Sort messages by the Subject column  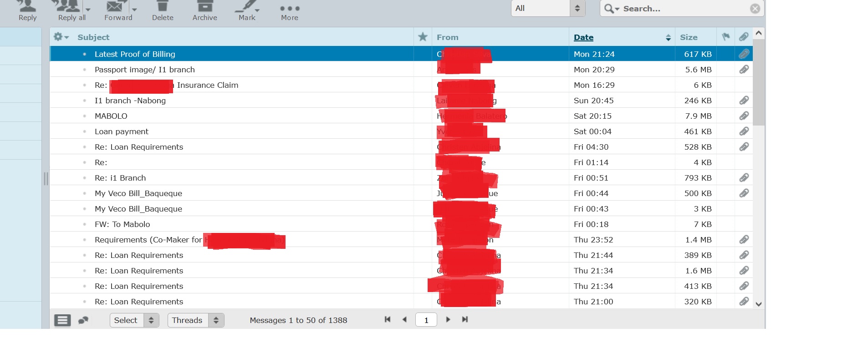click(x=93, y=37)
